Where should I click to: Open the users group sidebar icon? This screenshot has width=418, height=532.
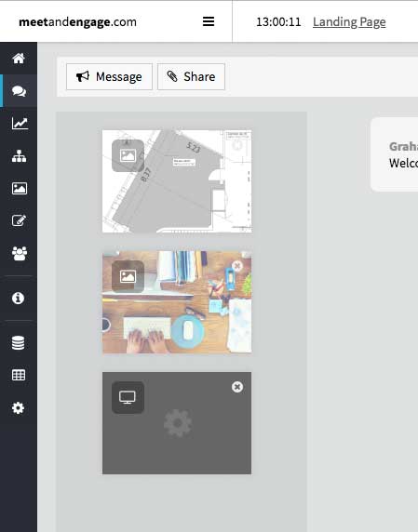tap(20, 253)
